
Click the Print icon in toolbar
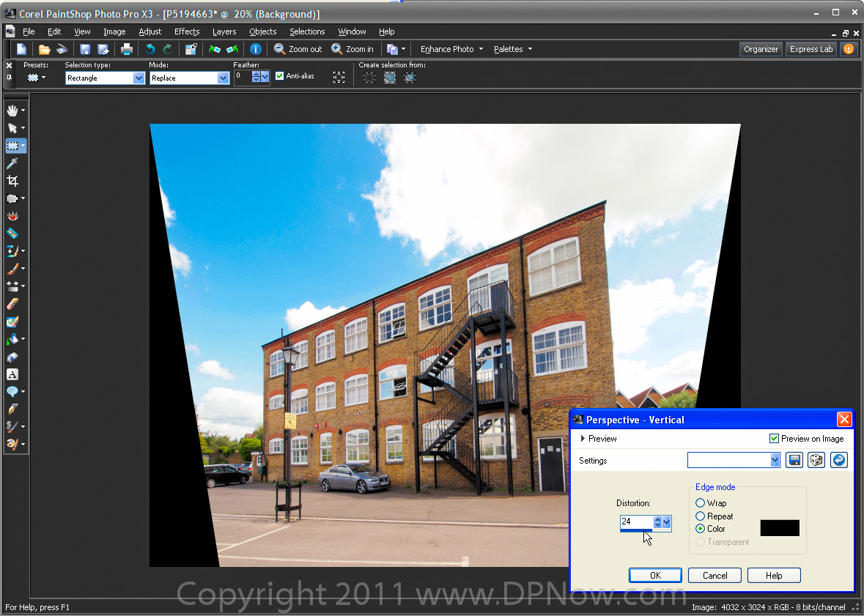tap(127, 49)
